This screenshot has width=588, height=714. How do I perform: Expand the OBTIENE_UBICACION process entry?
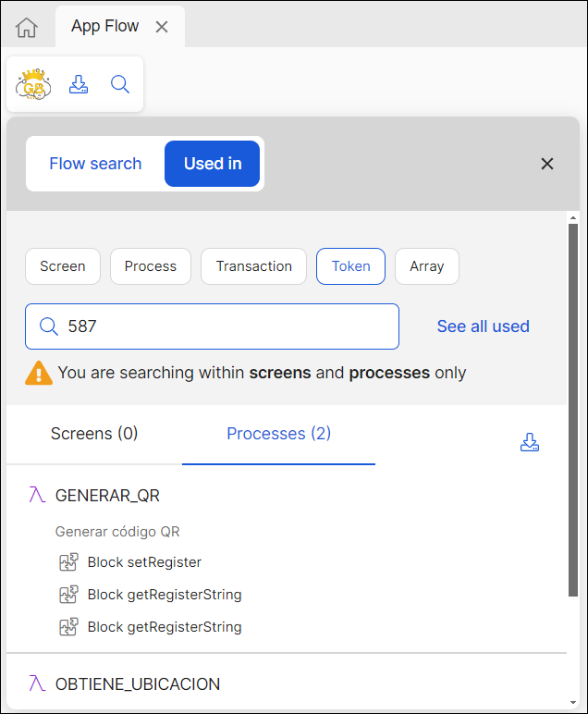(138, 684)
